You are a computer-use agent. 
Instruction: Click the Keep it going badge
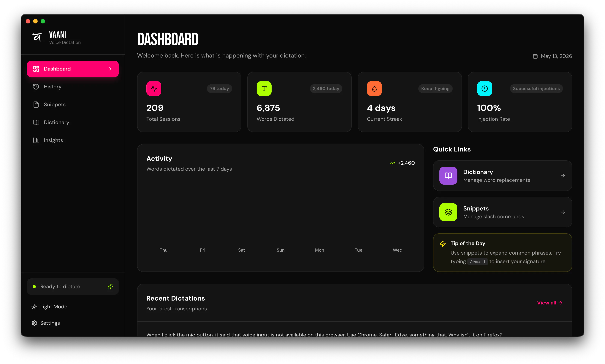point(435,89)
